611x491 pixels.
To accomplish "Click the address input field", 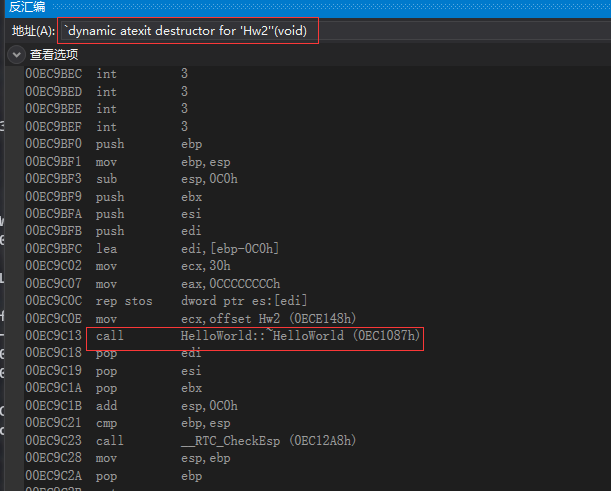I will (x=335, y=31).
